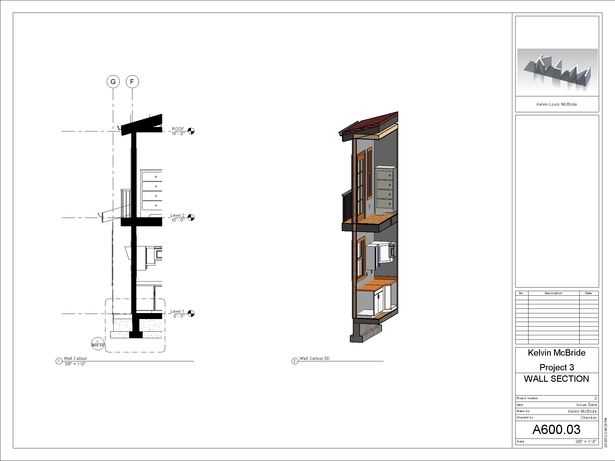Click the company logo image in title block
Viewport: 615px width, 461px height.
[557, 72]
